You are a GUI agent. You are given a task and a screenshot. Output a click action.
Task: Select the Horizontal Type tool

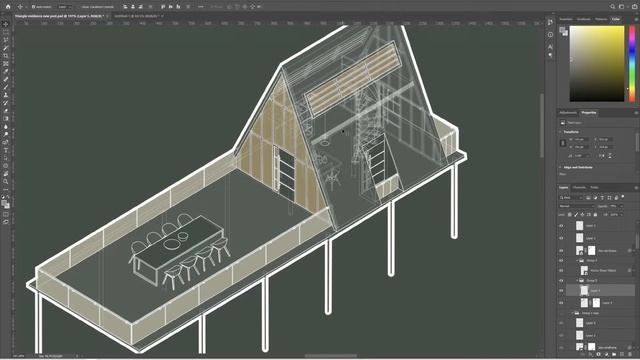pyautogui.click(x=6, y=150)
